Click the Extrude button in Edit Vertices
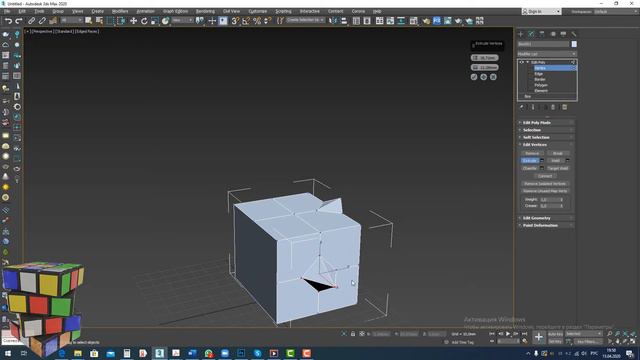640x360 pixels. click(x=530, y=160)
